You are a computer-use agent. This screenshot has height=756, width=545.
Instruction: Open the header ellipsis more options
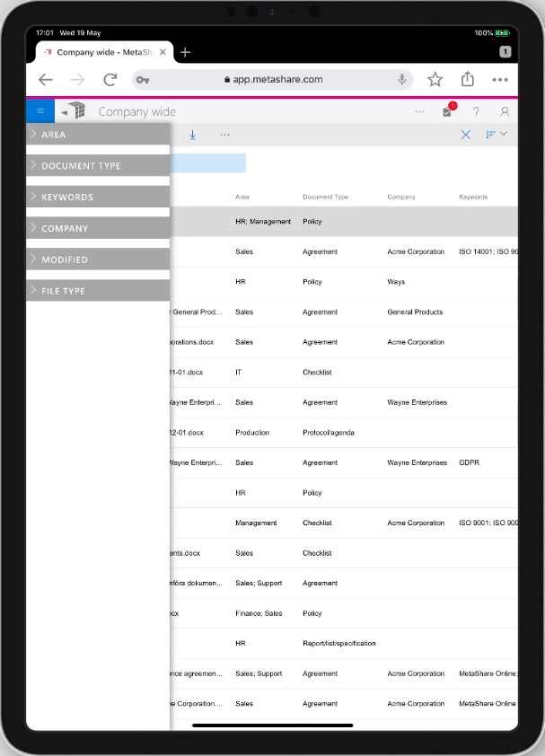(419, 112)
